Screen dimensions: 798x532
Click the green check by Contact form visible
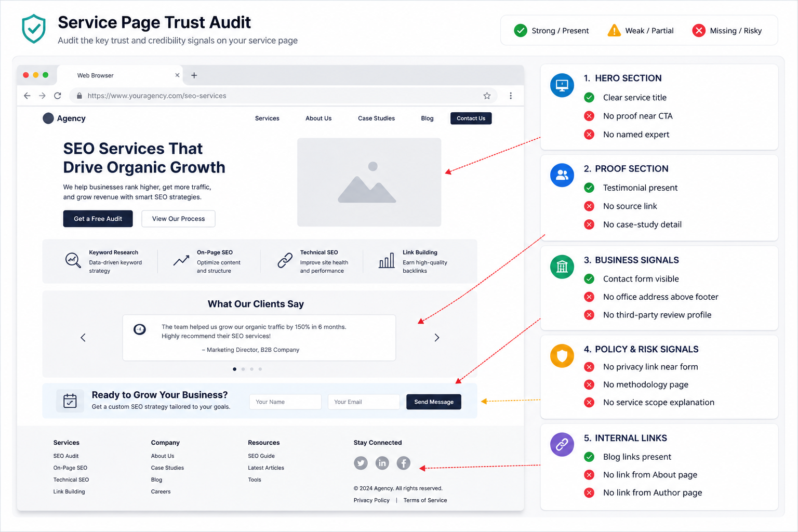point(589,279)
